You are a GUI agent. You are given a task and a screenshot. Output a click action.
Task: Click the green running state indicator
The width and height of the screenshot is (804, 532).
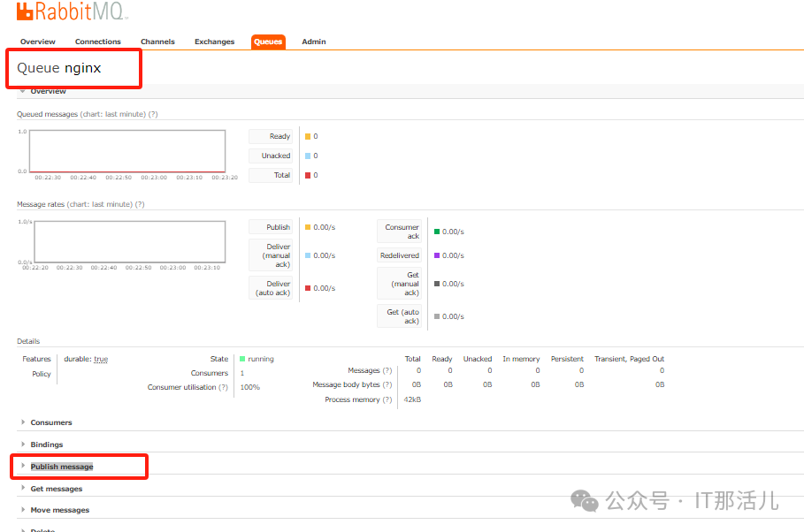(x=242, y=359)
